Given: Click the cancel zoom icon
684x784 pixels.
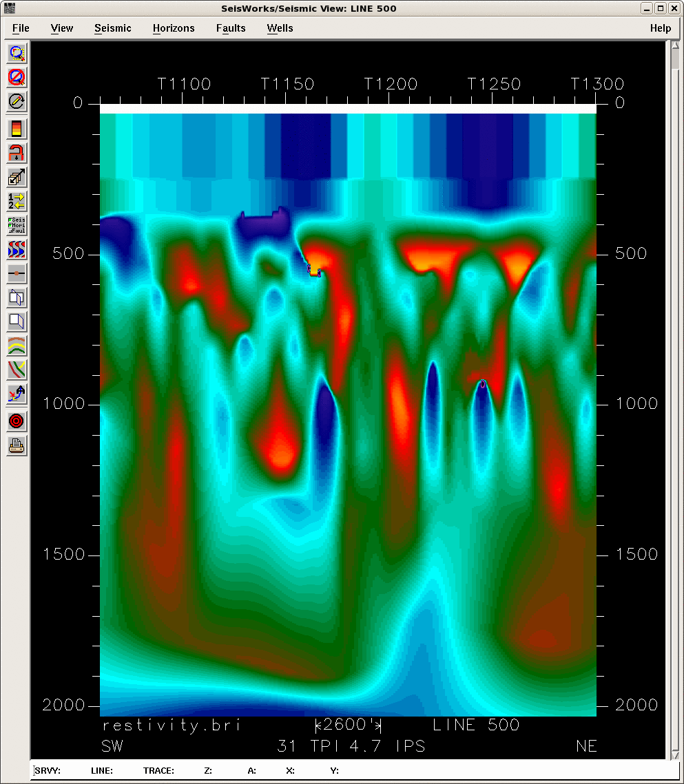Looking at the screenshot, I should 17,77.
